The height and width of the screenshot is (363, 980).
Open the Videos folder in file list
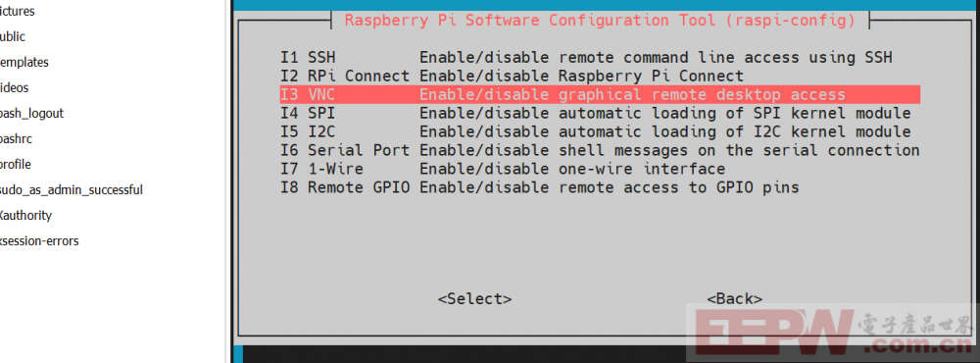click(x=14, y=88)
